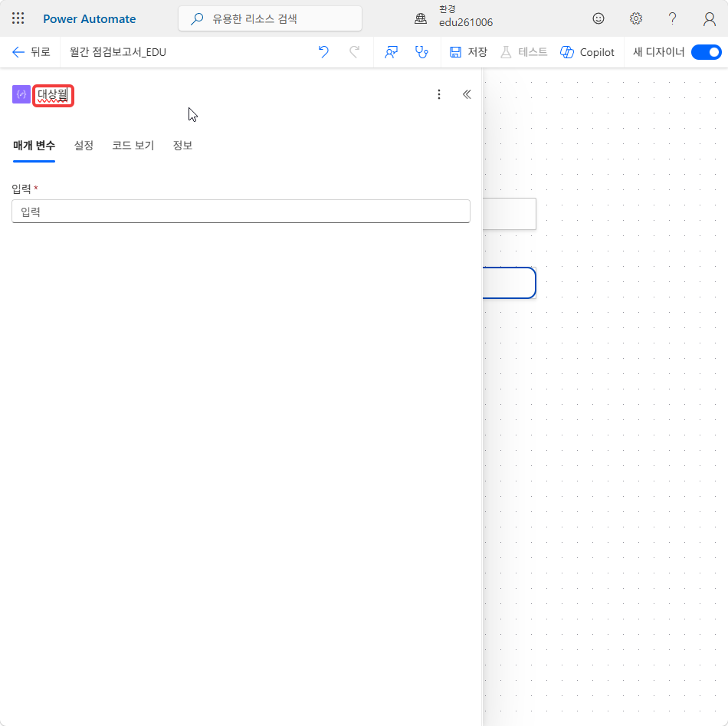Click the 유용한 리소스 검색 search box

point(270,18)
